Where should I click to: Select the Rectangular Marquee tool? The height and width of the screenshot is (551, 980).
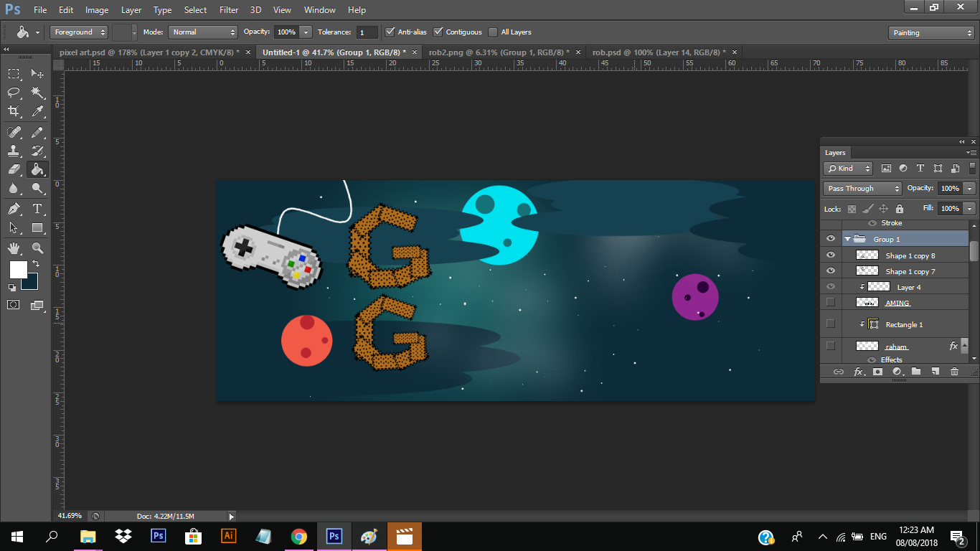[14, 73]
